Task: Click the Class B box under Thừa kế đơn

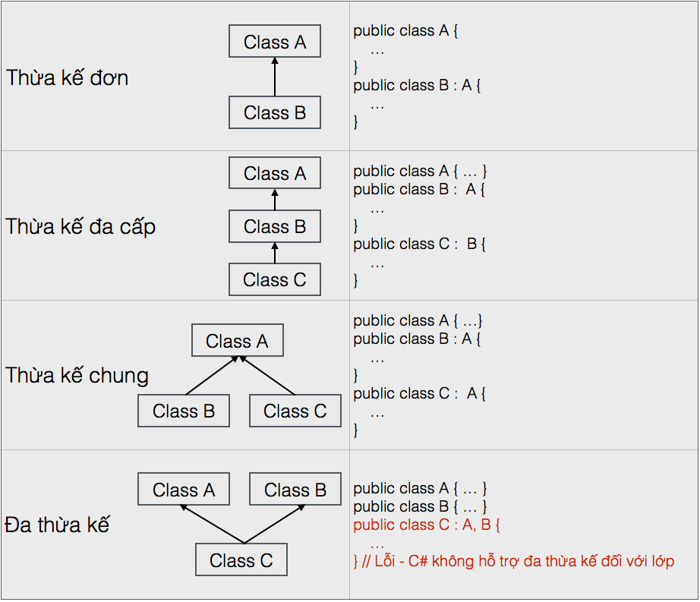Action: pyautogui.click(x=275, y=112)
